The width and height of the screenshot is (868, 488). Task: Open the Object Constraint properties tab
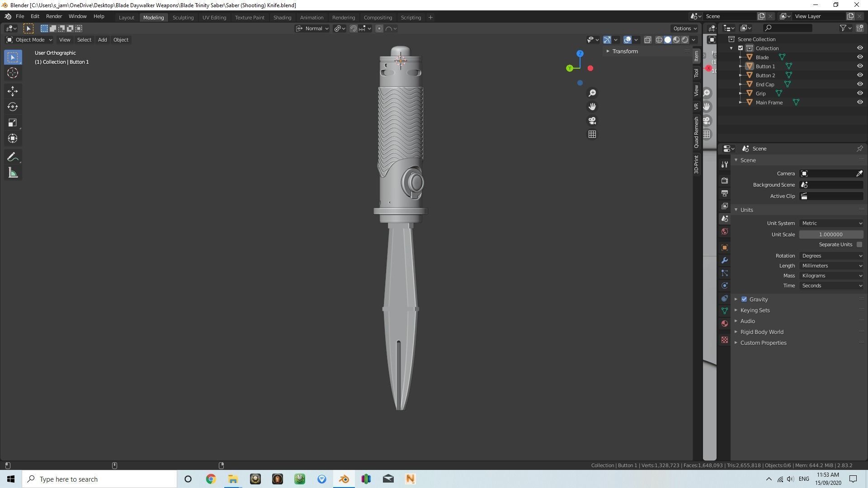coord(725,298)
